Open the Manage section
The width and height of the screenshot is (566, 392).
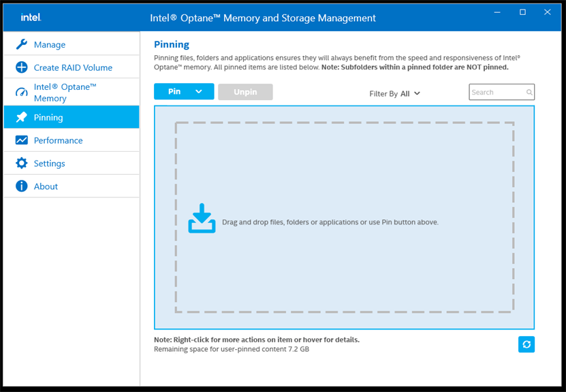[x=50, y=45]
